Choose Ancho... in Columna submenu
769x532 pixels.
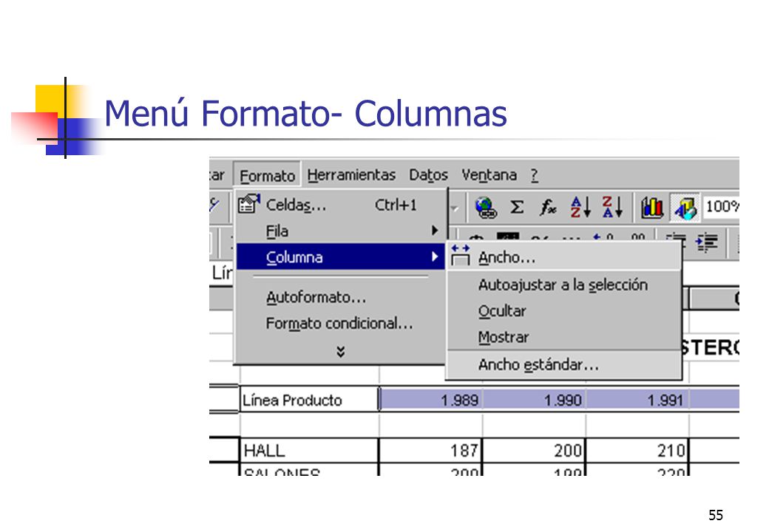click(x=564, y=257)
